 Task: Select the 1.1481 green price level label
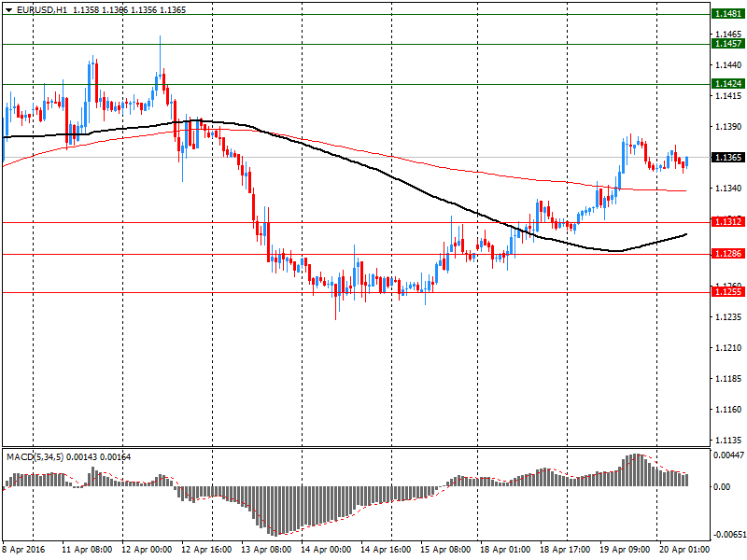coord(728,14)
